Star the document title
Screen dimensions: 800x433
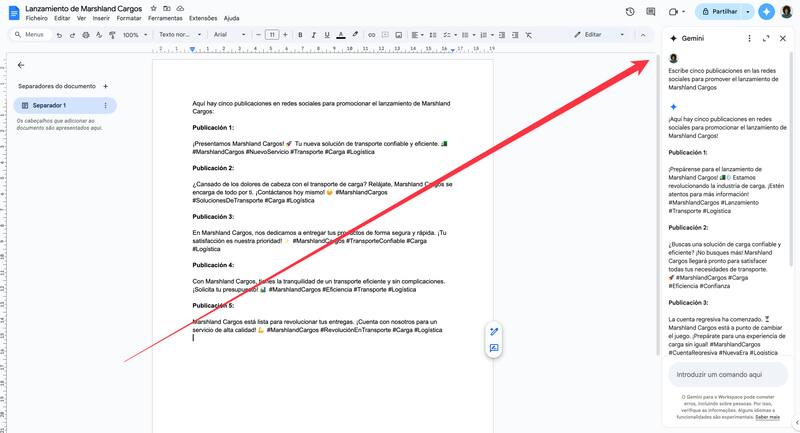152,7
